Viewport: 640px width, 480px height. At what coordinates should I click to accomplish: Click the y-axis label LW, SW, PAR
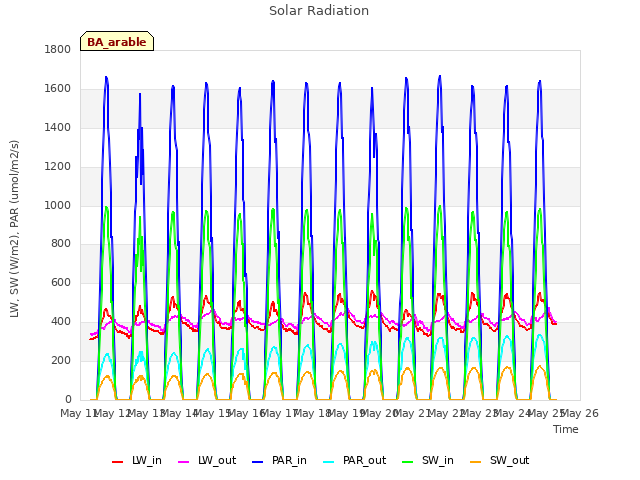[14, 229]
